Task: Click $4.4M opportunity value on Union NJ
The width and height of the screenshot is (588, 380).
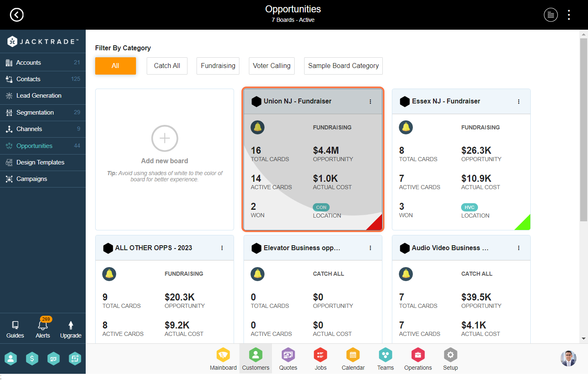Action: pyautogui.click(x=326, y=150)
